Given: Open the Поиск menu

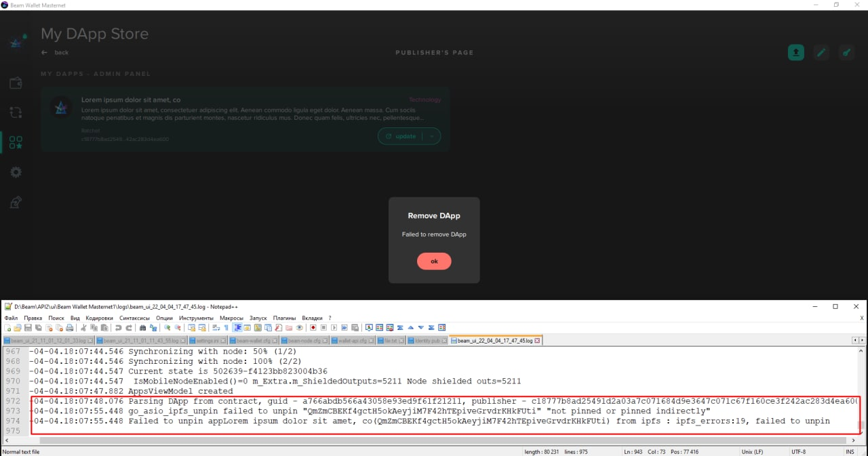Looking at the screenshot, I should pos(56,318).
